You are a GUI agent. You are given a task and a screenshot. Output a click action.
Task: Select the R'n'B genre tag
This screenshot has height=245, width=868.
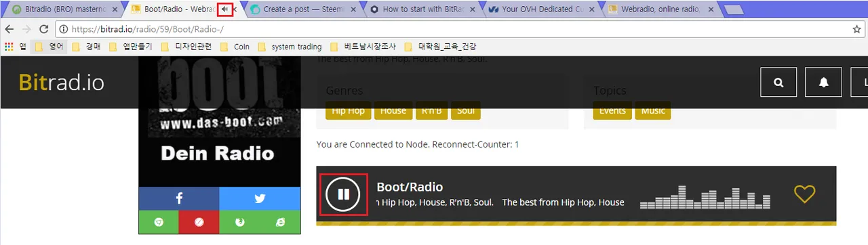(x=431, y=111)
